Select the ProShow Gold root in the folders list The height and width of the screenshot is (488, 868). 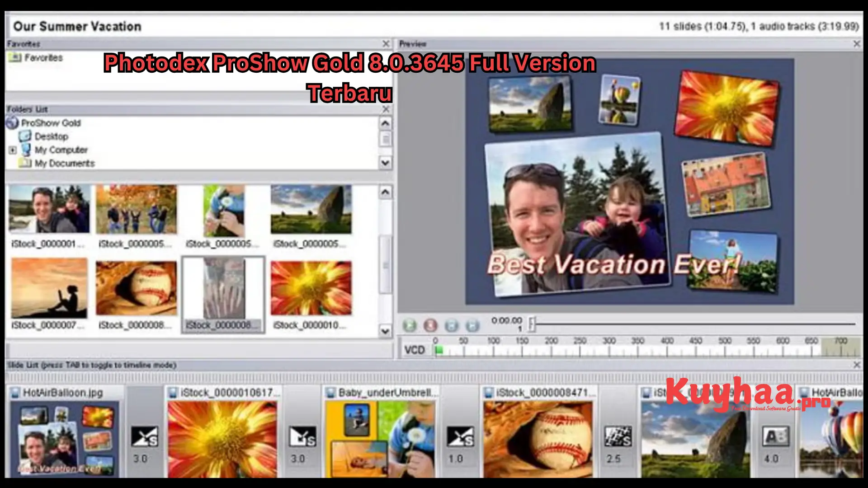44,123
